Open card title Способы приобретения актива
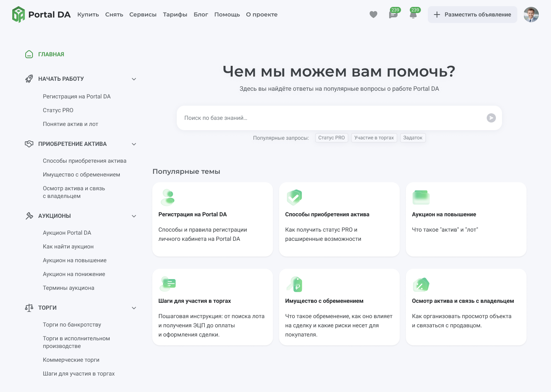The width and height of the screenshot is (551, 392). coord(327,214)
